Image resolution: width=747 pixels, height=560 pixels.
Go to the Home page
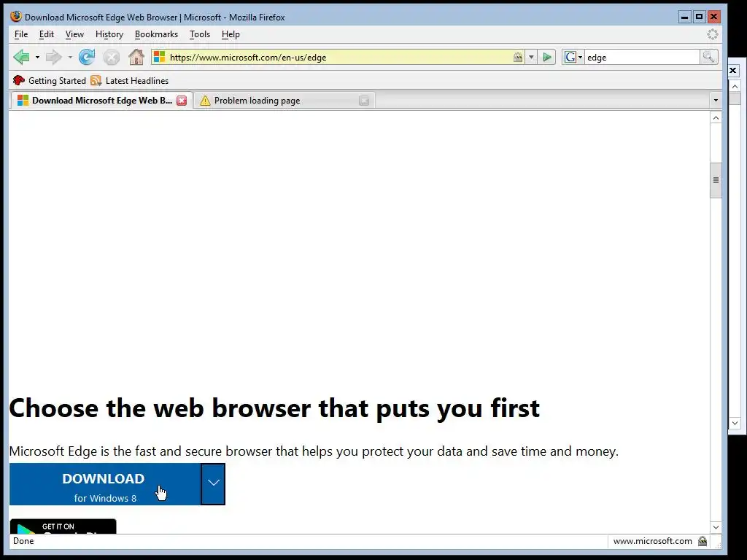click(x=136, y=57)
